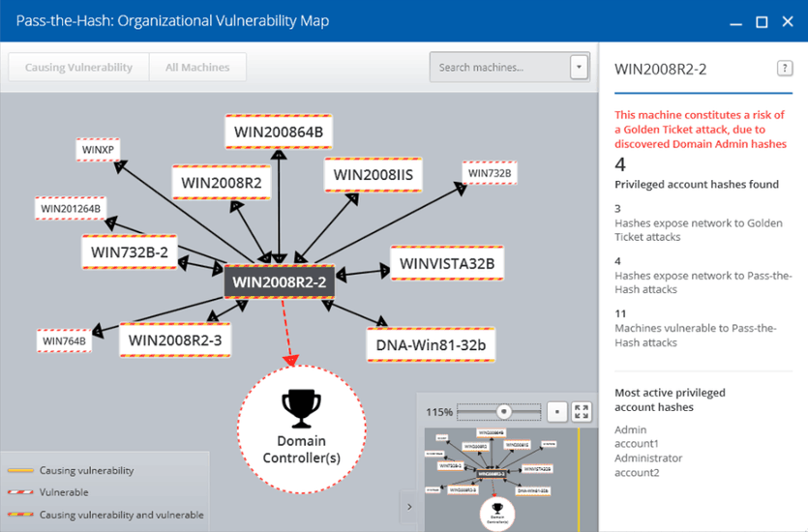Click the 'Administrator' hash entry
The height and width of the screenshot is (532, 808).
tap(648, 458)
